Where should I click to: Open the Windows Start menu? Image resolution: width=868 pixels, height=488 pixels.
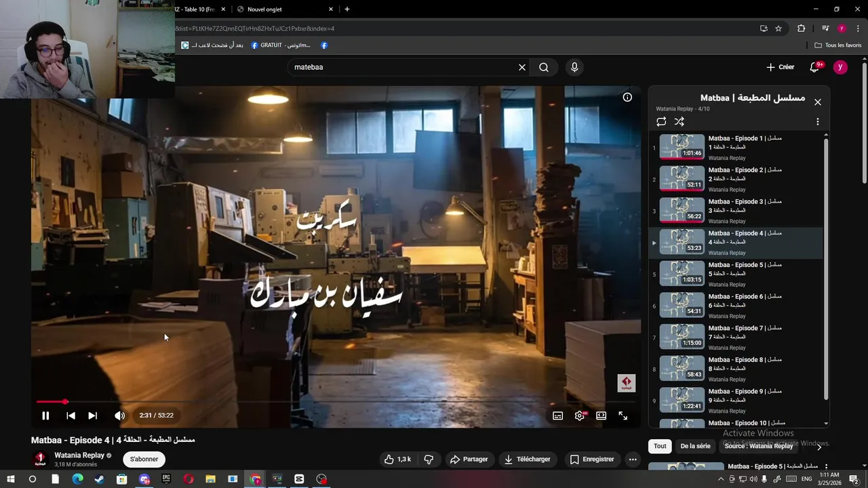11,479
